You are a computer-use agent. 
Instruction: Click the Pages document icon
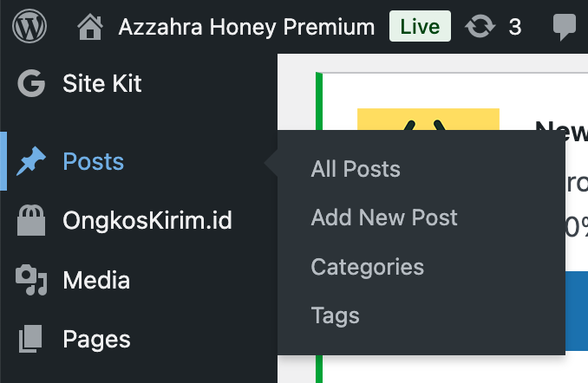(x=31, y=339)
